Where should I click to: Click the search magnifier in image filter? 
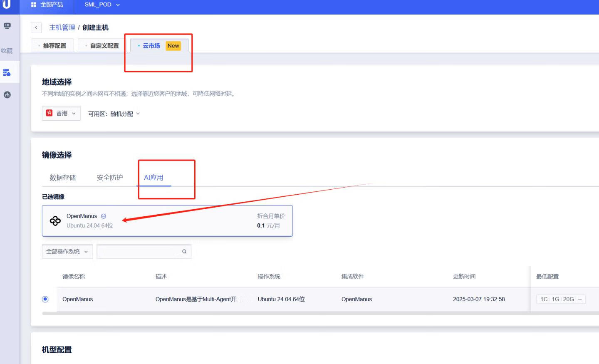pos(184,251)
